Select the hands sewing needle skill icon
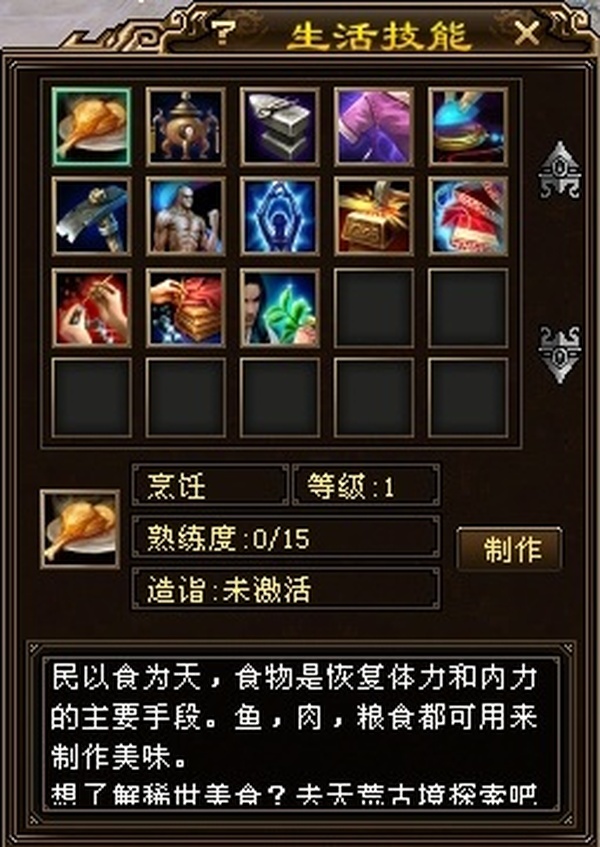600x847 pixels. pos(91,308)
